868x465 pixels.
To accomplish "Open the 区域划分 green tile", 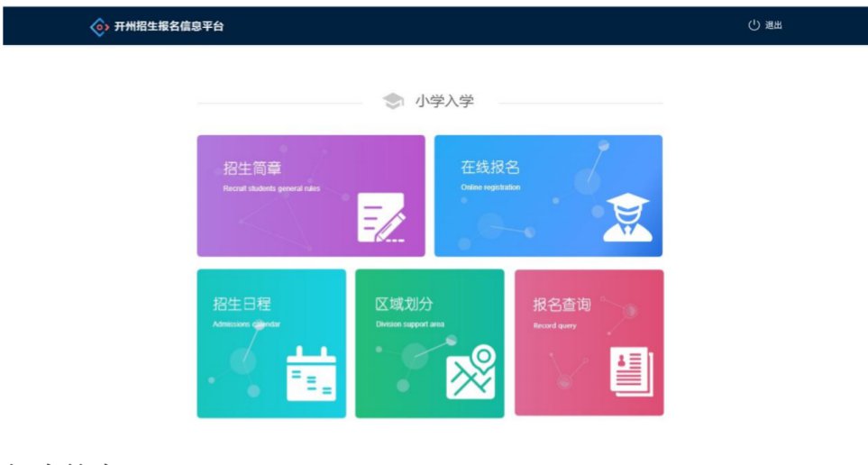I will click(430, 343).
